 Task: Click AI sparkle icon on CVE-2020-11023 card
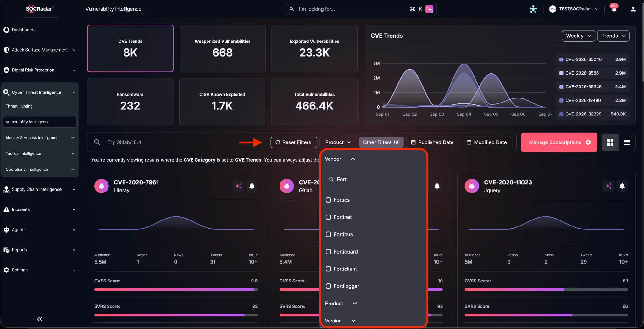[x=608, y=186]
